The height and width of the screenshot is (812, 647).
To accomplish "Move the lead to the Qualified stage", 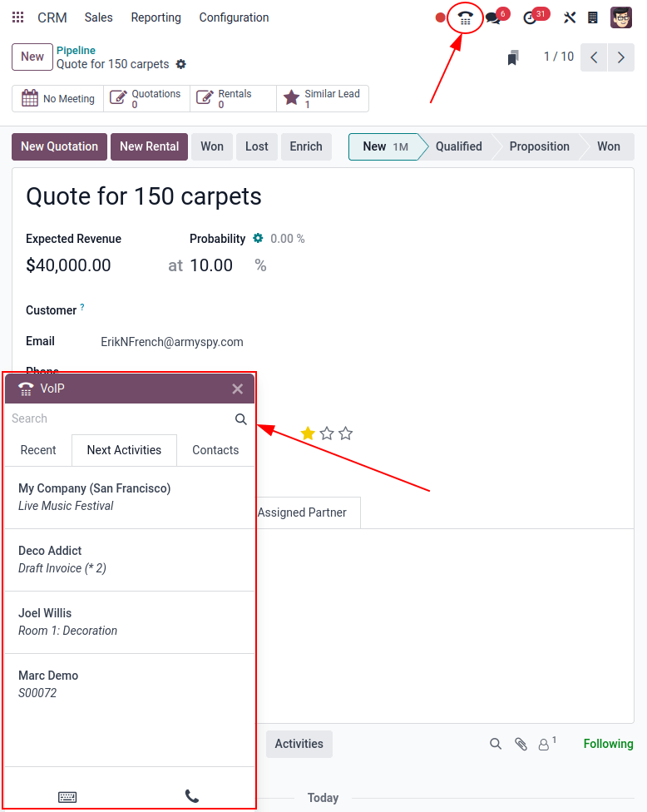I will (458, 146).
